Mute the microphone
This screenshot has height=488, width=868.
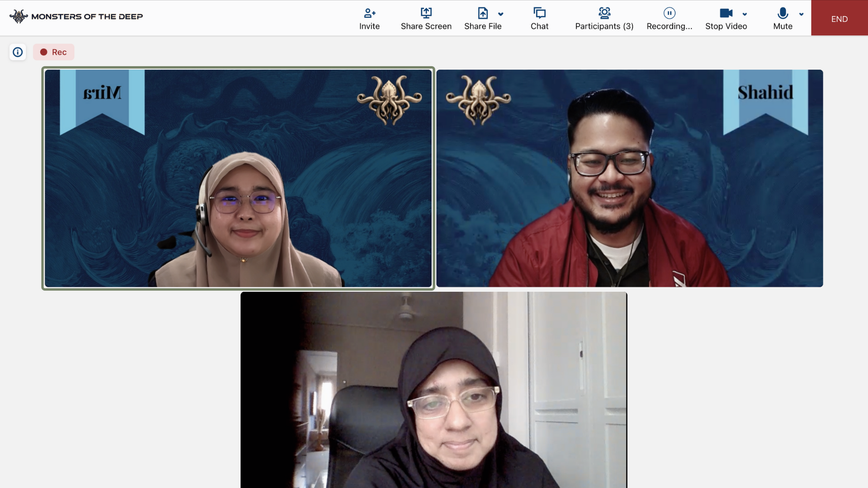[783, 19]
